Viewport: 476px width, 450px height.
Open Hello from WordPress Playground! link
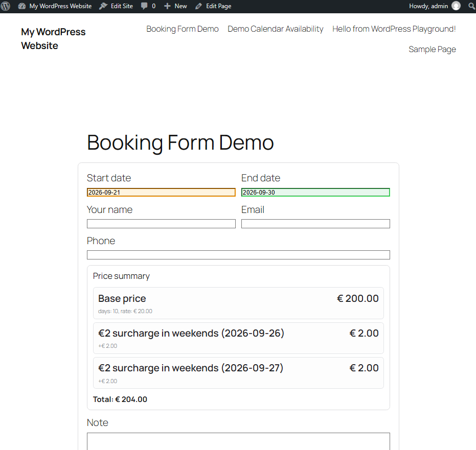[x=394, y=29]
